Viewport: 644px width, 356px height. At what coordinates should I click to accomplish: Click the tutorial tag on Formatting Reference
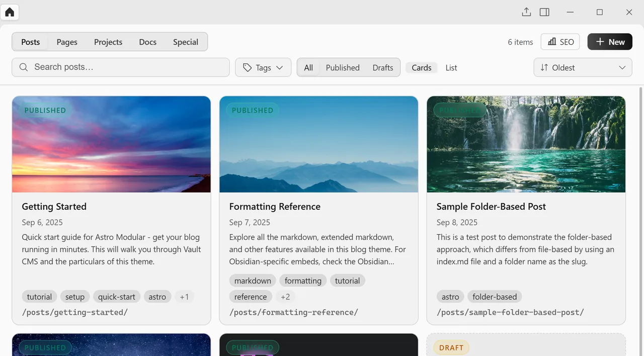tap(348, 281)
